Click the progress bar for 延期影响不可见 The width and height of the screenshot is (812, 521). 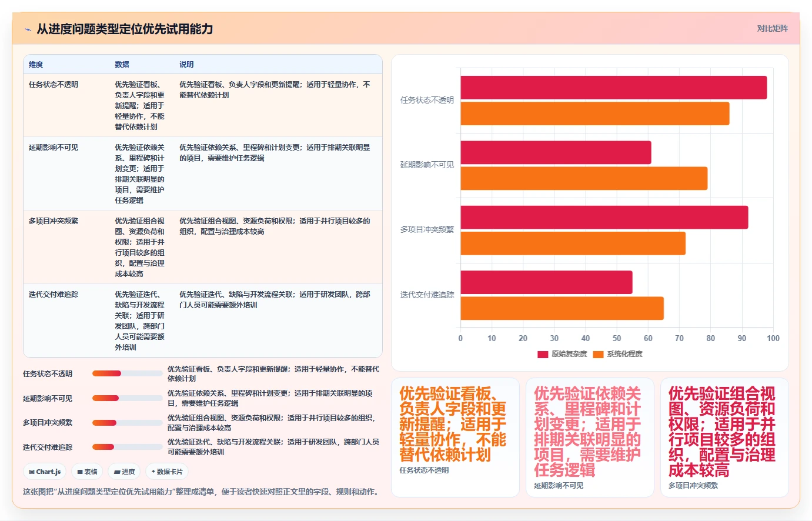click(x=127, y=398)
